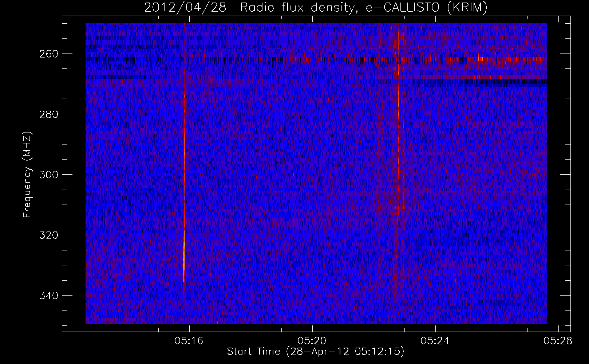This screenshot has width=589, height=364.
Task: Click the 340 frequency tick label
Action: (48, 296)
